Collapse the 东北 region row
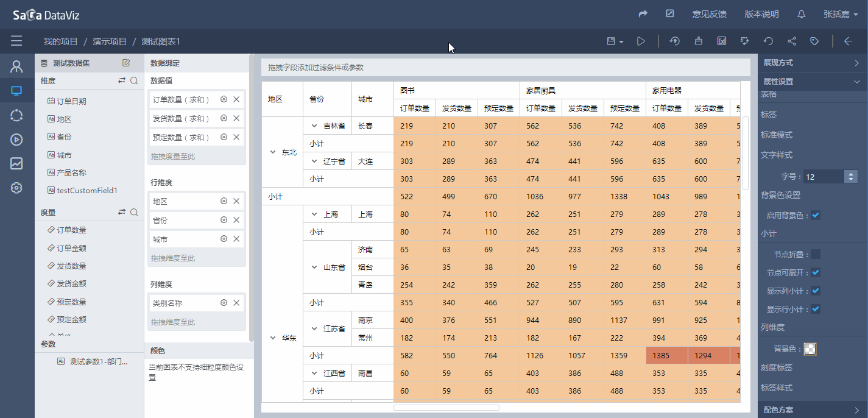 [273, 152]
